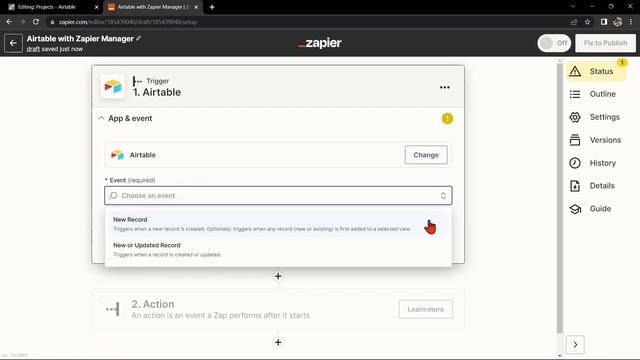Reload the page with refresh icon

(x=36, y=22)
